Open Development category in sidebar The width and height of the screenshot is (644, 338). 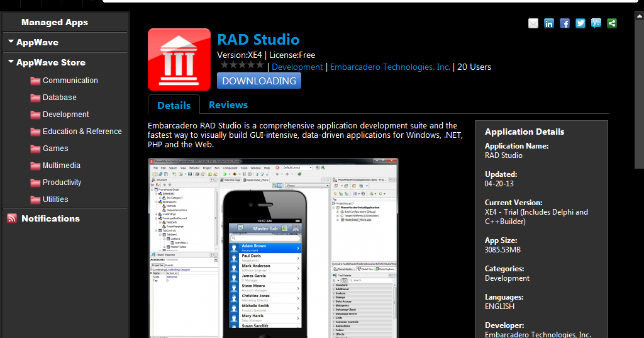65,115
